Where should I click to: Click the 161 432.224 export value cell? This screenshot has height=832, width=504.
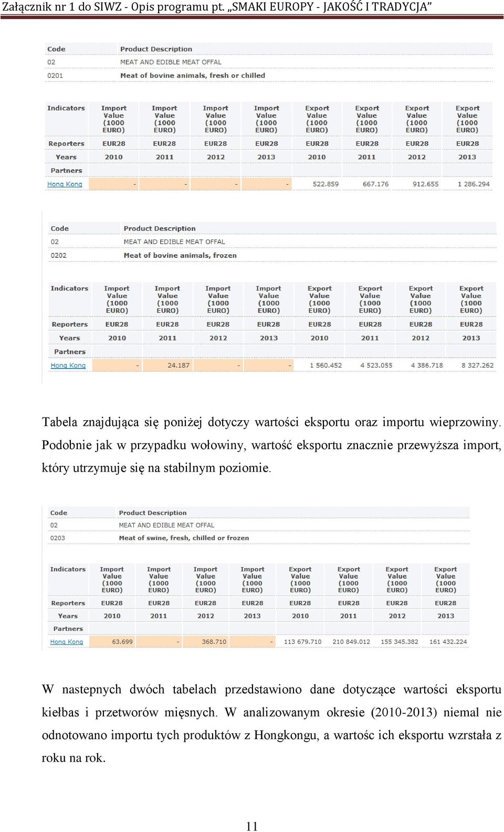[x=446, y=642]
